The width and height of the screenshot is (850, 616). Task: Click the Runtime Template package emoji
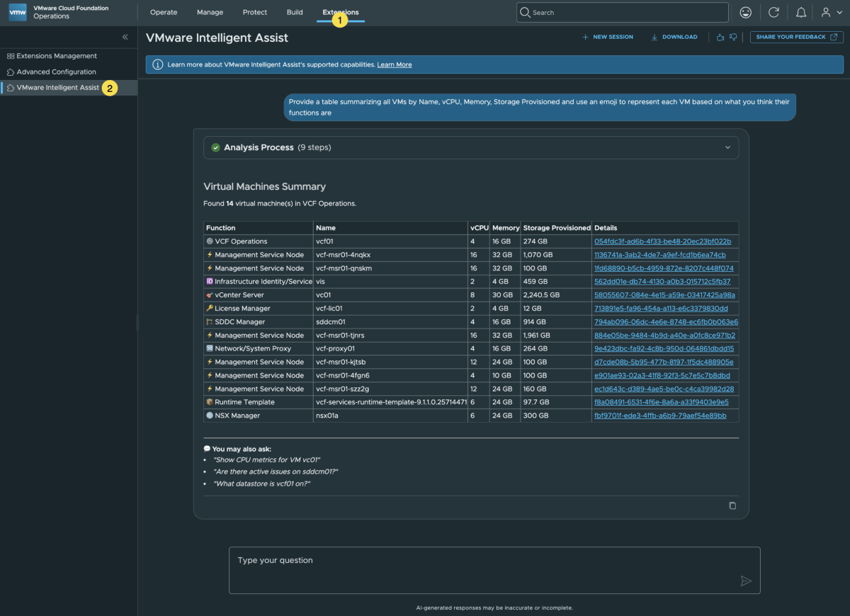point(210,402)
